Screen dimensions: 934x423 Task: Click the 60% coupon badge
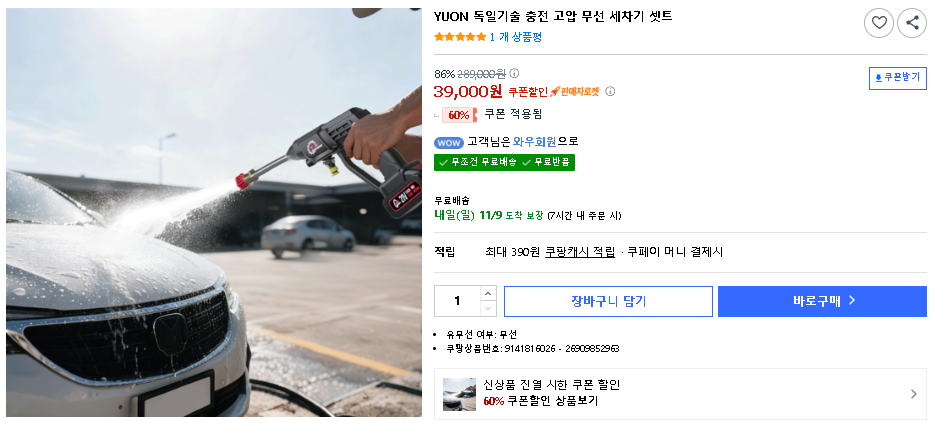459,115
